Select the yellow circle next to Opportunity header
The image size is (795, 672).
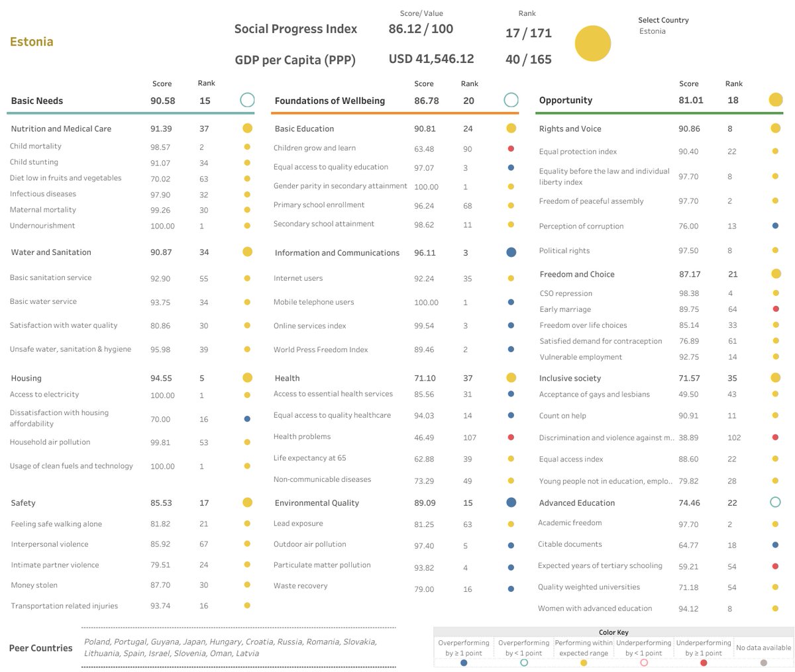(x=774, y=100)
